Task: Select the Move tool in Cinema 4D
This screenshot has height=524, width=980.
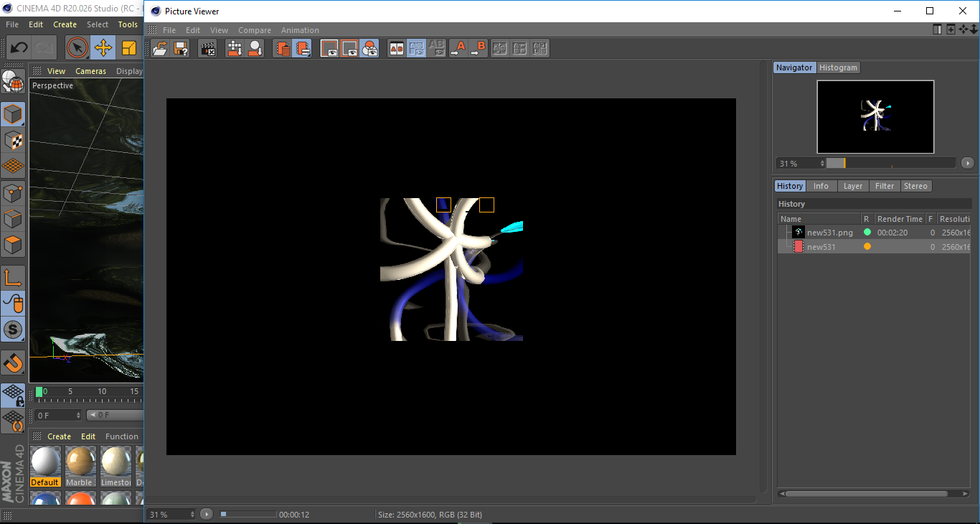Action: pyautogui.click(x=103, y=47)
